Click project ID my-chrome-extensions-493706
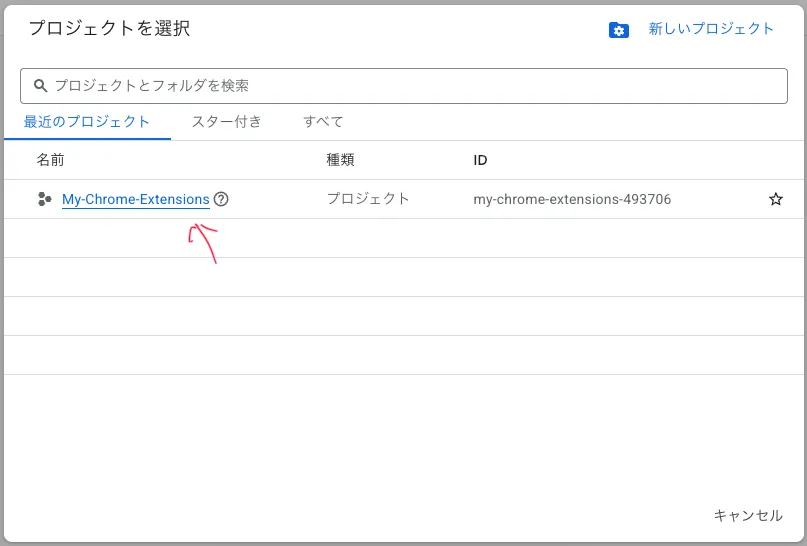 [x=572, y=199]
